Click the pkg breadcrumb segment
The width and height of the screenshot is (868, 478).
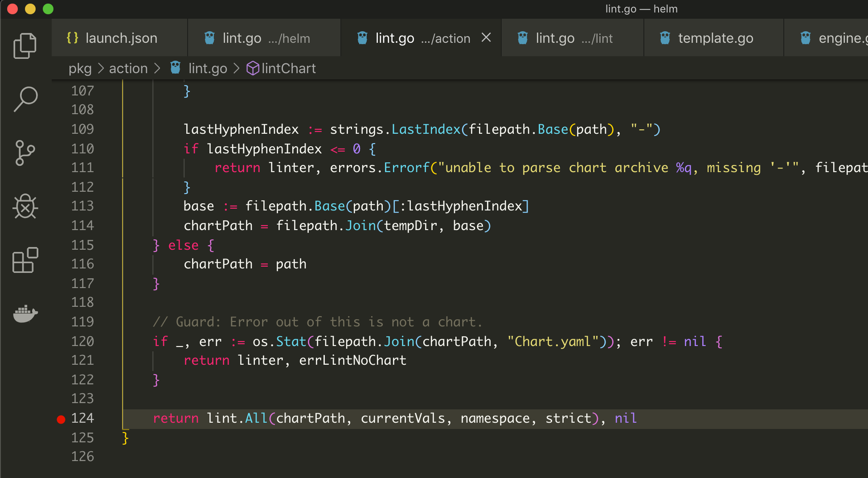[x=80, y=68]
